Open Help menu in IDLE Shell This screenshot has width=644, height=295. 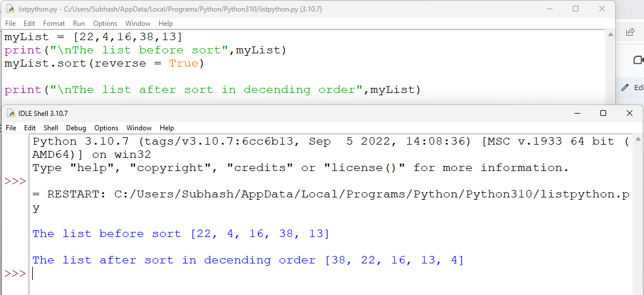click(x=167, y=127)
